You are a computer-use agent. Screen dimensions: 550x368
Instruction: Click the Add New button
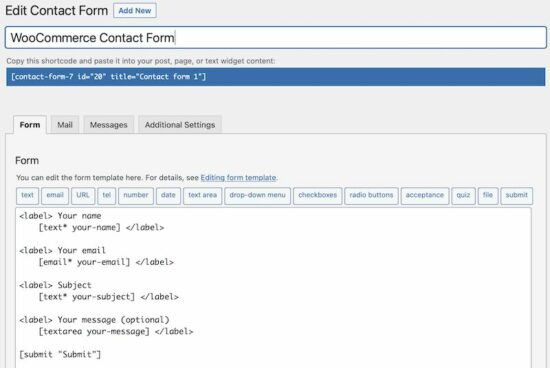(x=135, y=11)
